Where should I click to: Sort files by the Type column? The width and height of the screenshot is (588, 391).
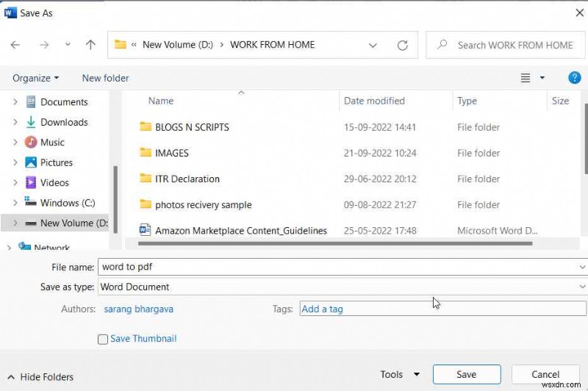click(x=467, y=101)
